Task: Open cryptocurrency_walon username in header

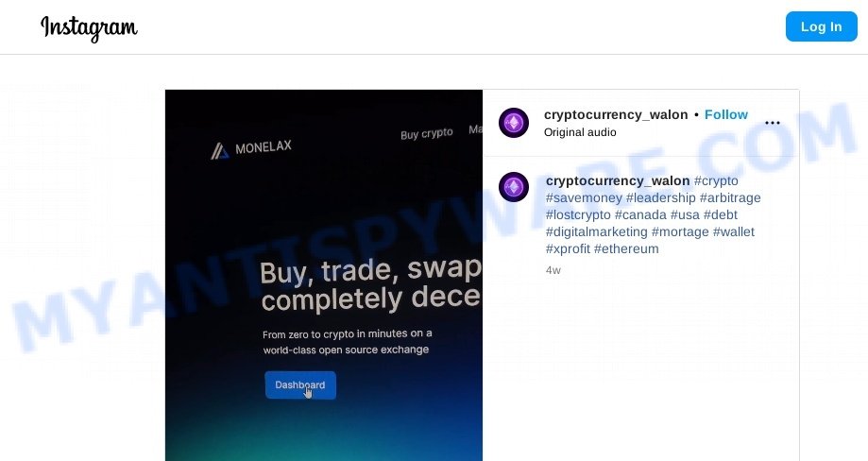Action: pos(616,114)
